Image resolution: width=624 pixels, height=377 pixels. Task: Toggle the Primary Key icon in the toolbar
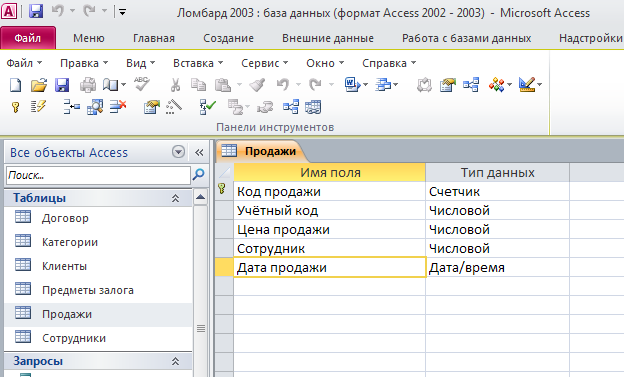click(x=15, y=107)
